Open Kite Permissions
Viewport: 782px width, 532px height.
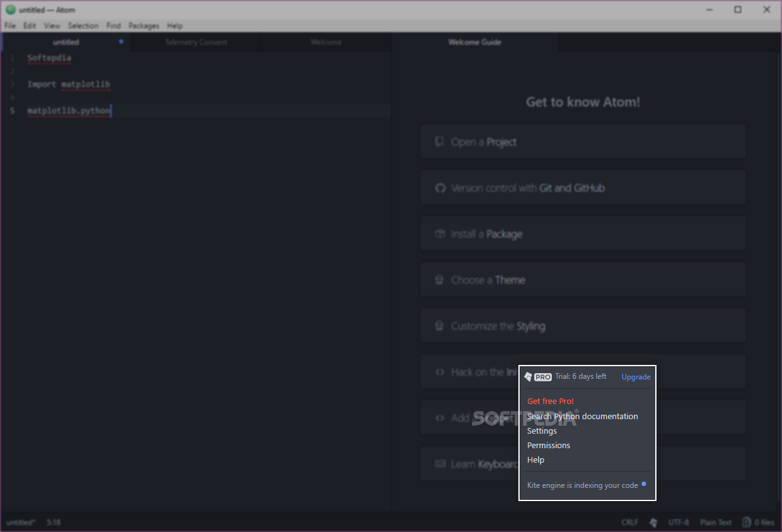click(549, 446)
